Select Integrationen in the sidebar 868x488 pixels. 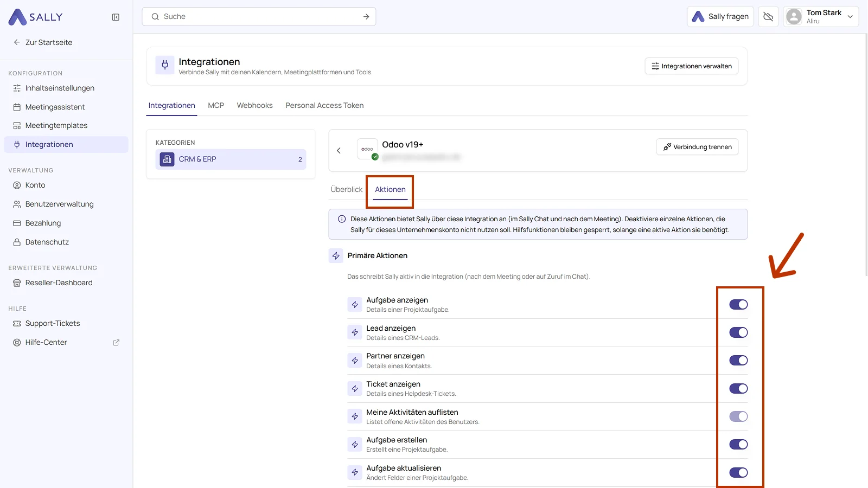(66, 145)
